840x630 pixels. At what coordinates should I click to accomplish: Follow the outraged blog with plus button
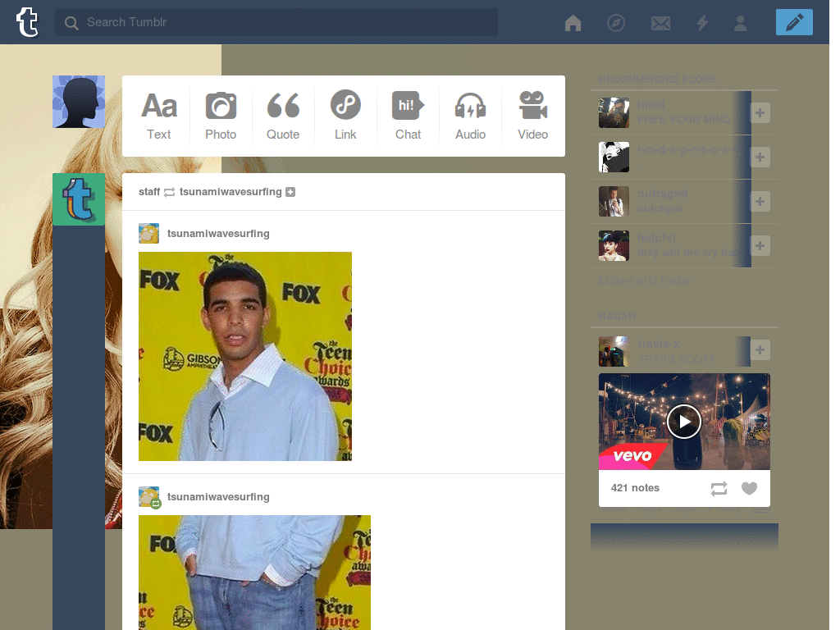[760, 202]
